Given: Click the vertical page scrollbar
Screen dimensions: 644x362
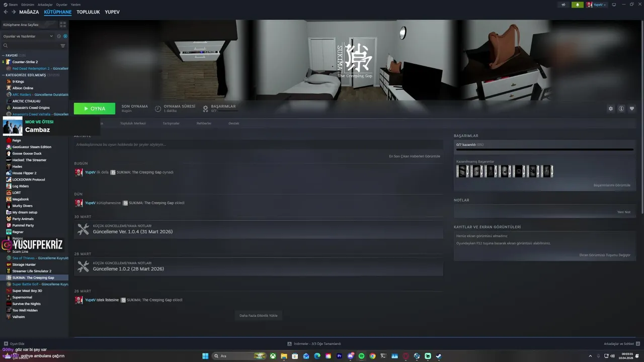Looking at the screenshot, I should click(x=642, y=118).
